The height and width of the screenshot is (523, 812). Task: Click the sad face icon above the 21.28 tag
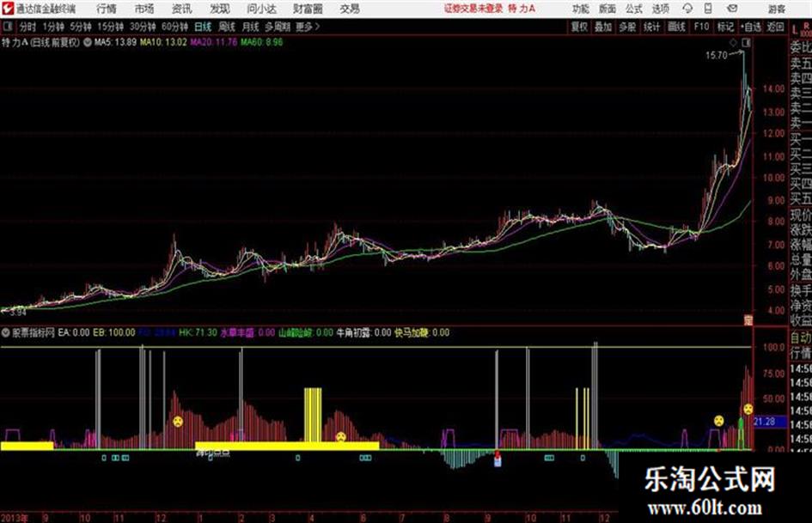pos(748,409)
